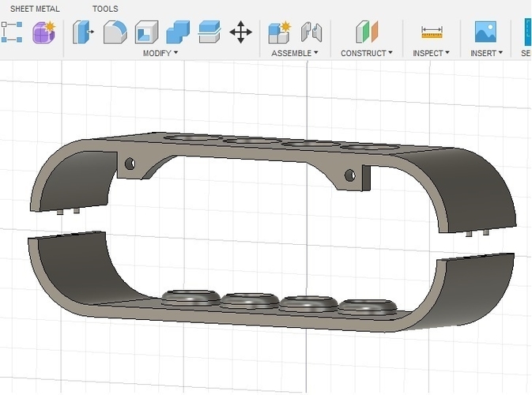
Task: Click the Fillet tool icon
Action: coord(115,32)
